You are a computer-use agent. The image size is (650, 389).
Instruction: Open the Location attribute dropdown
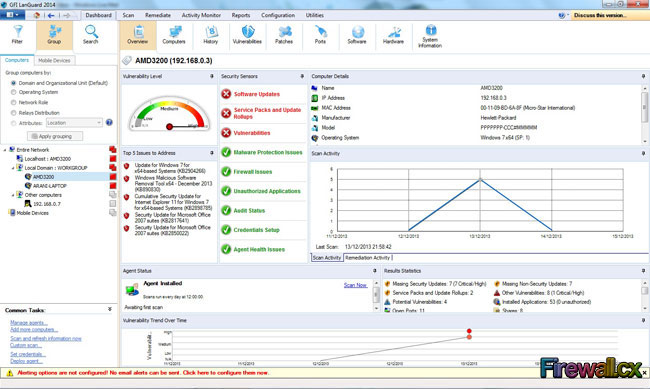point(74,123)
